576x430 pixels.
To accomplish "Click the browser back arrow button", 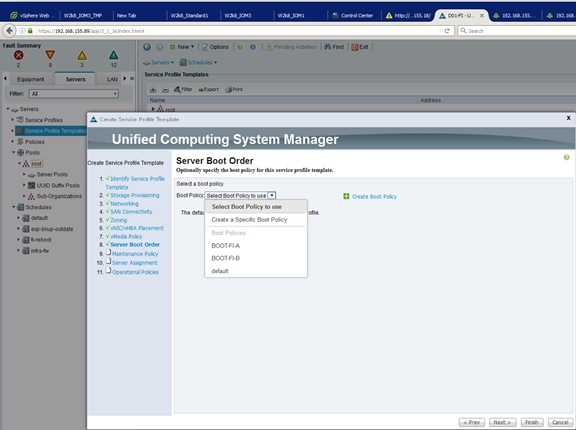I will [10, 30].
